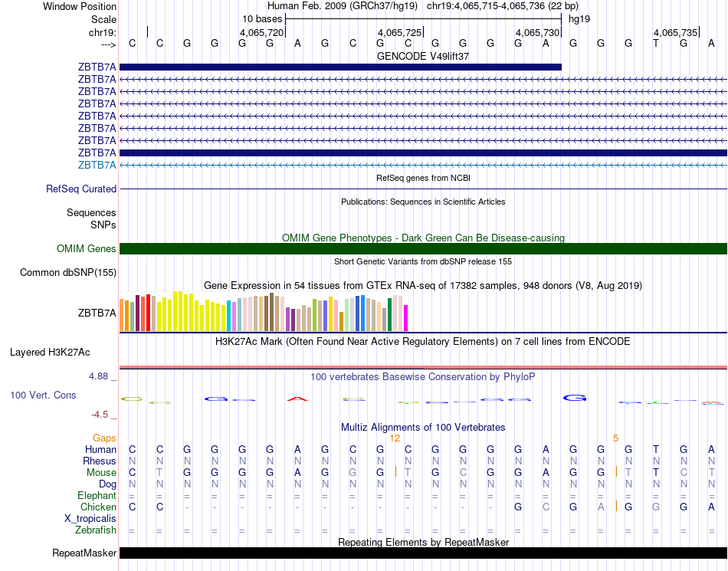Click the Human Feb. 2009 (GRCh37/hg19) assembly text
The width and height of the screenshot is (728, 571).
(x=343, y=6)
